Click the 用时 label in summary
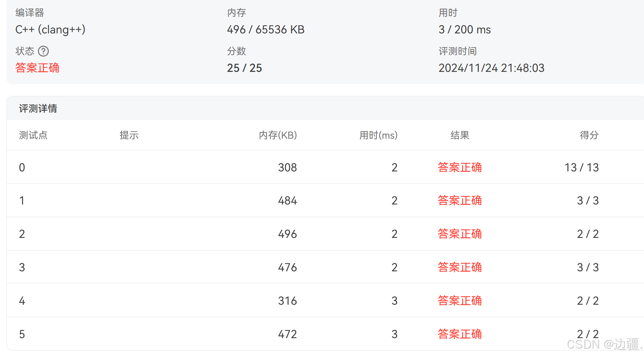Screen dimensions: 644x355 (x=448, y=13)
